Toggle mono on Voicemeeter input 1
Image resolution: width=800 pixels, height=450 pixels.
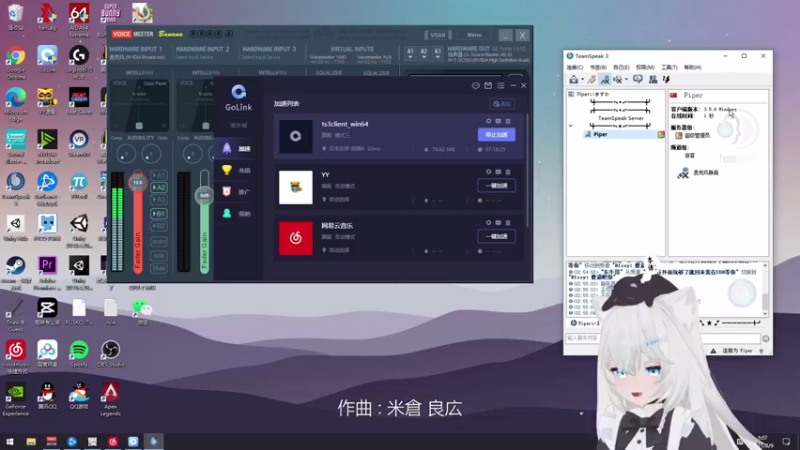159,242
